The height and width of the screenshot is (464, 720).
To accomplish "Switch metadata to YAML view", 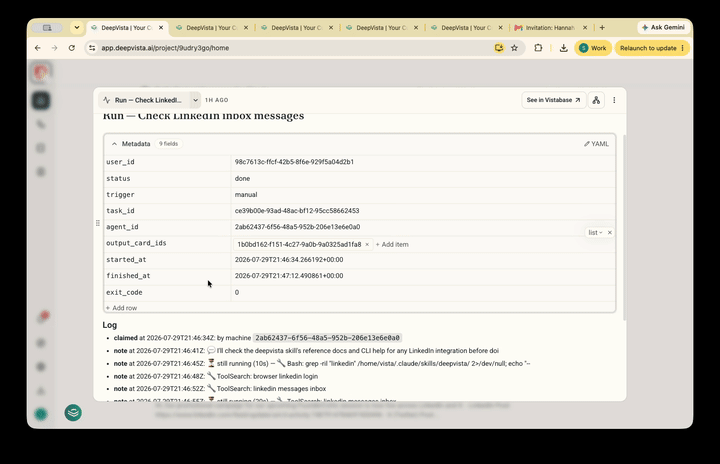I will (x=596, y=144).
